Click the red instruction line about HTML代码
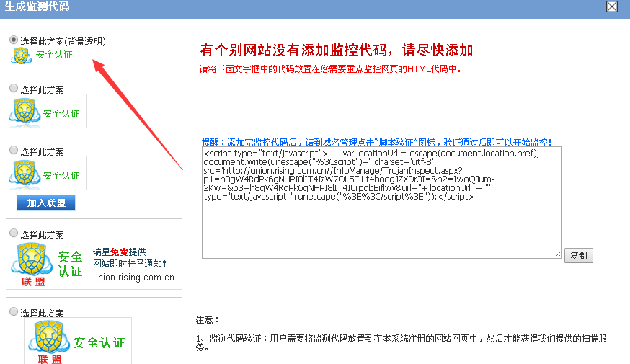 [x=330, y=69]
